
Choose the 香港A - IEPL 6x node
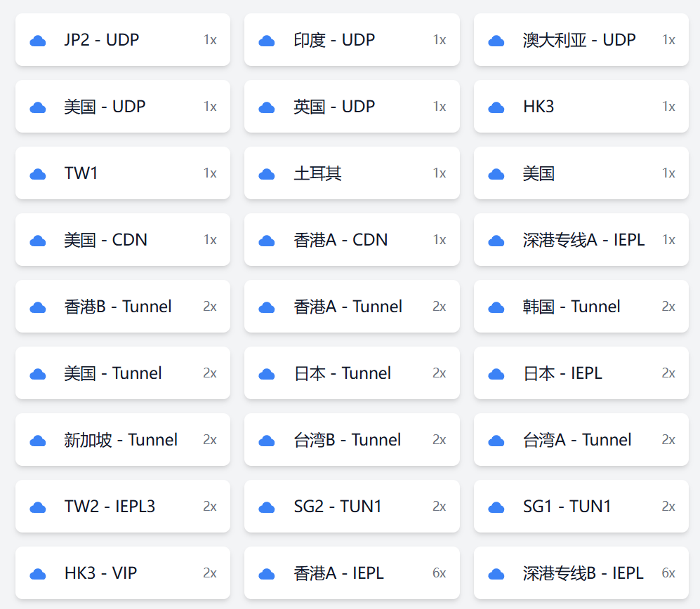pyautogui.click(x=351, y=573)
